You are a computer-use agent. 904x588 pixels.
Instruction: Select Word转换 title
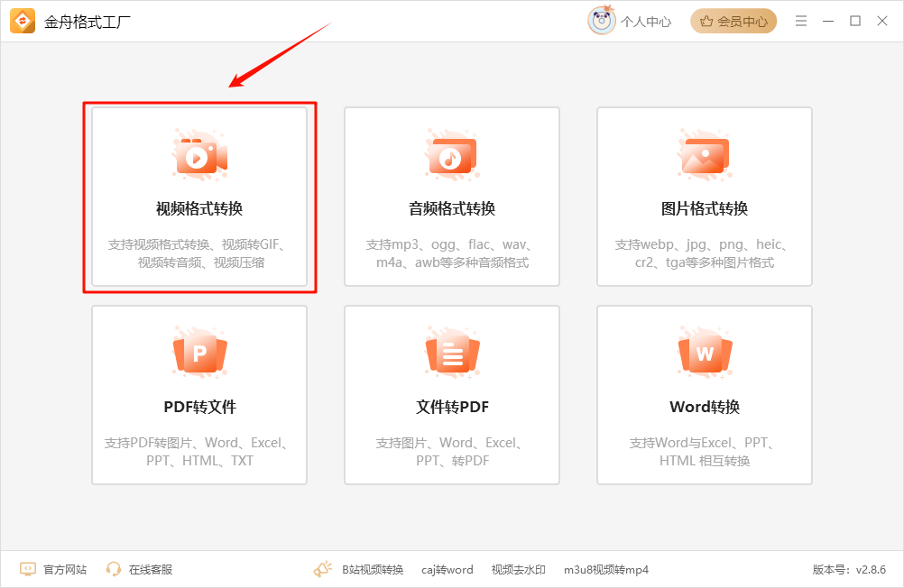[705, 407]
